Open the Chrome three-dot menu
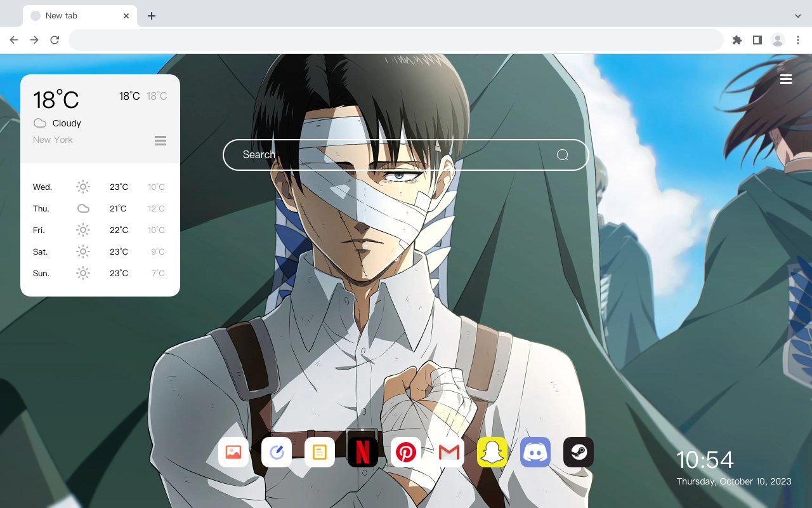Screen dimensions: 812x508 coord(798,40)
